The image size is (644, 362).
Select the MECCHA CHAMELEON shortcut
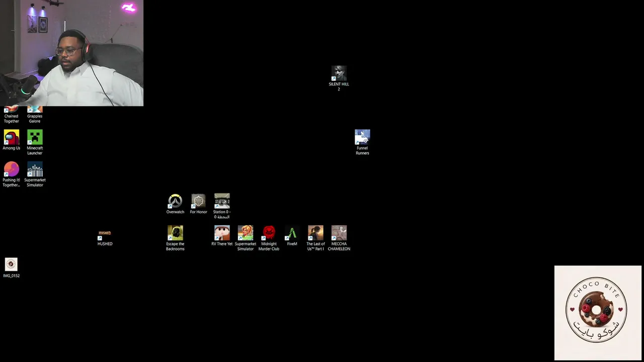(339, 238)
